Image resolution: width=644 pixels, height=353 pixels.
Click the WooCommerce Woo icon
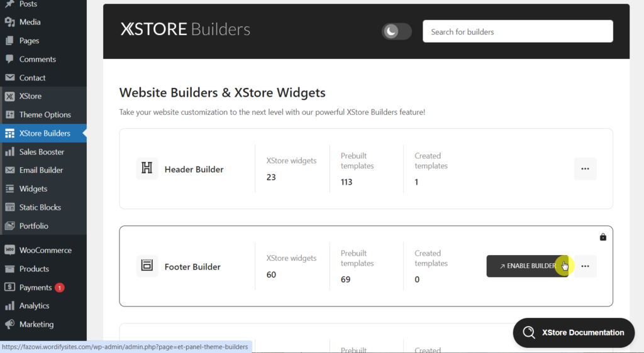pos(9,250)
